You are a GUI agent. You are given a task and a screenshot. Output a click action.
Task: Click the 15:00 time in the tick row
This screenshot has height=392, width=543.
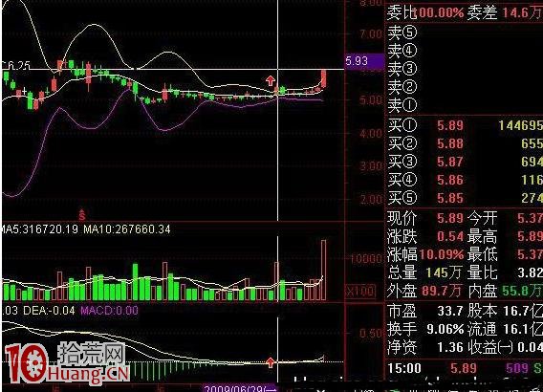click(x=404, y=368)
